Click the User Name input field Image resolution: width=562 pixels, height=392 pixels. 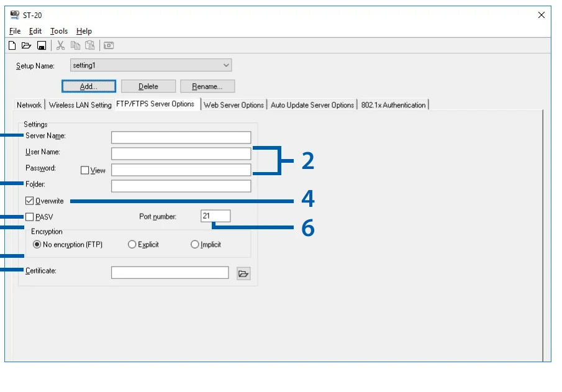tap(181, 153)
